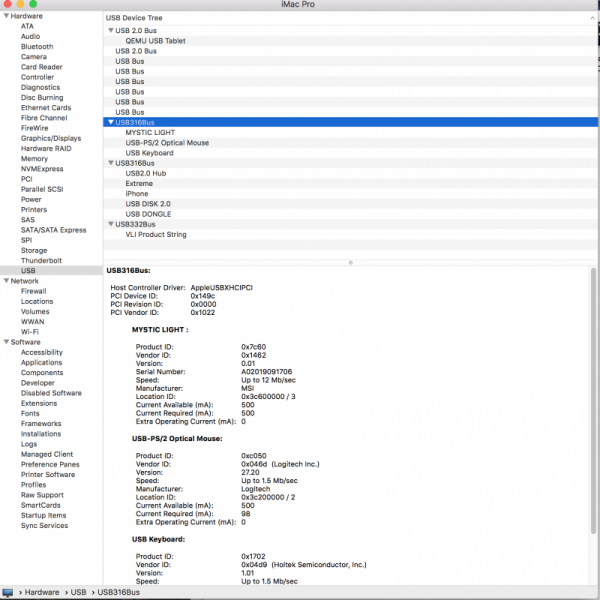This screenshot has height=600, width=600.
Task: Select SATA/SATA Express in sidebar
Action: tap(54, 230)
